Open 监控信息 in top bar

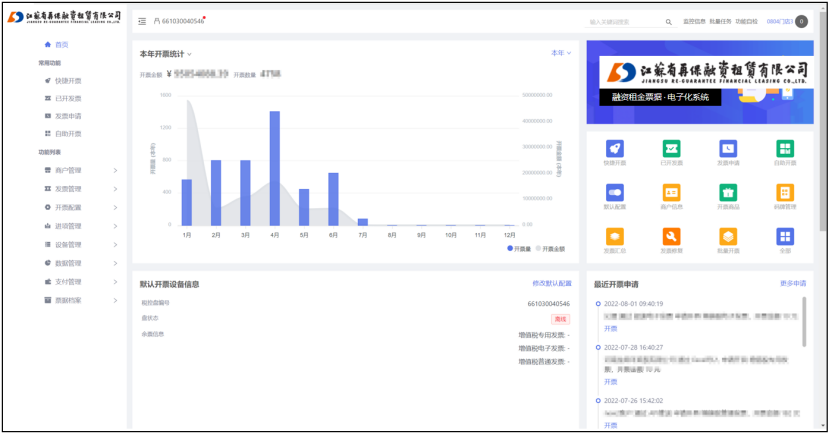point(694,22)
